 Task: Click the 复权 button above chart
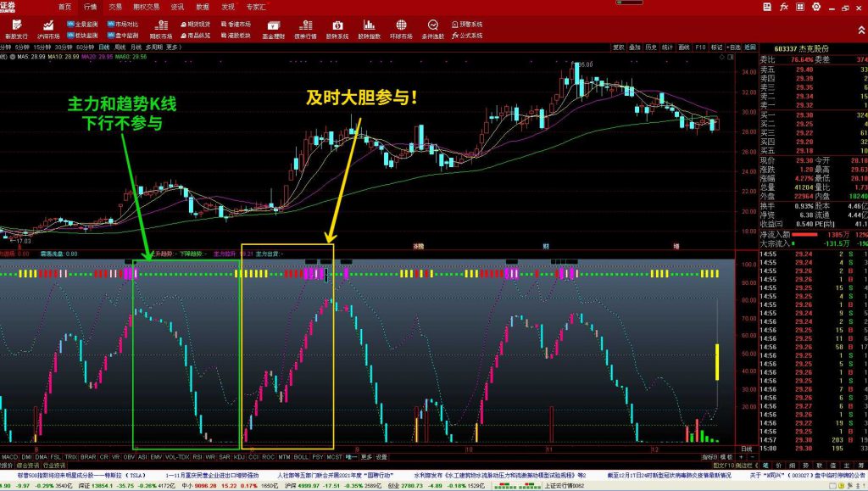pos(619,47)
